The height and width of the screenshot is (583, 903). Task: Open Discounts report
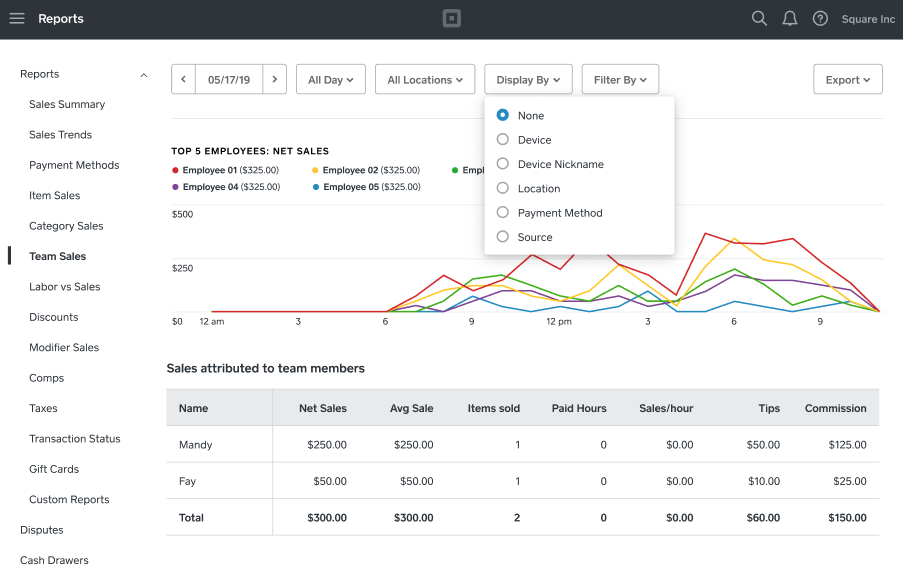[x=54, y=317]
